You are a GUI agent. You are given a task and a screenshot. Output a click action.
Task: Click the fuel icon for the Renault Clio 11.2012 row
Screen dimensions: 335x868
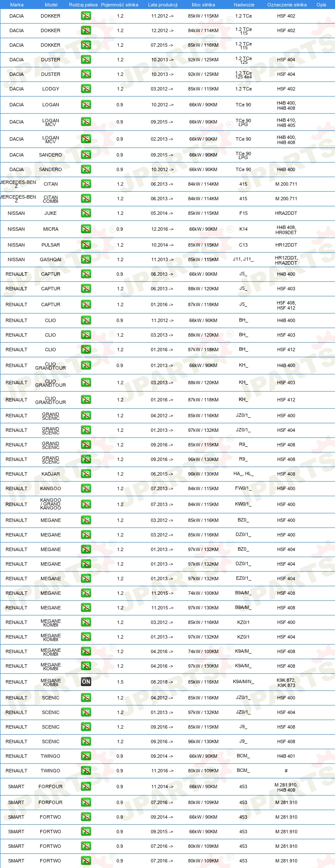[86, 320]
